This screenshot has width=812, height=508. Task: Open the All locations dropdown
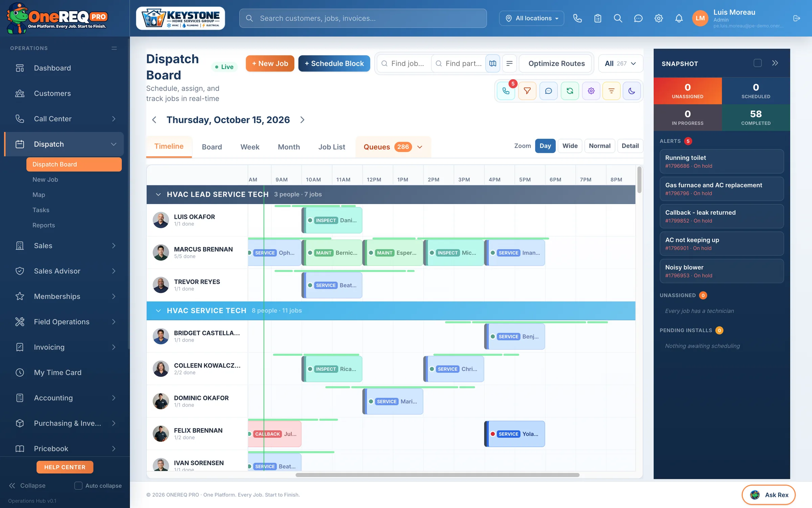[x=532, y=18]
